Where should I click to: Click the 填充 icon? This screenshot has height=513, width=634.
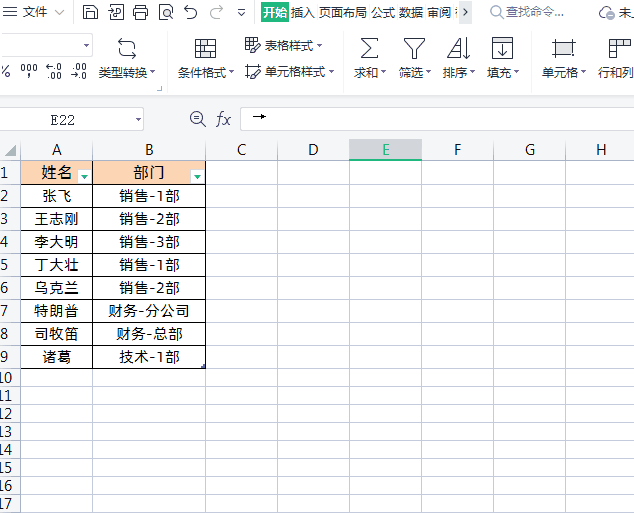coord(502,48)
